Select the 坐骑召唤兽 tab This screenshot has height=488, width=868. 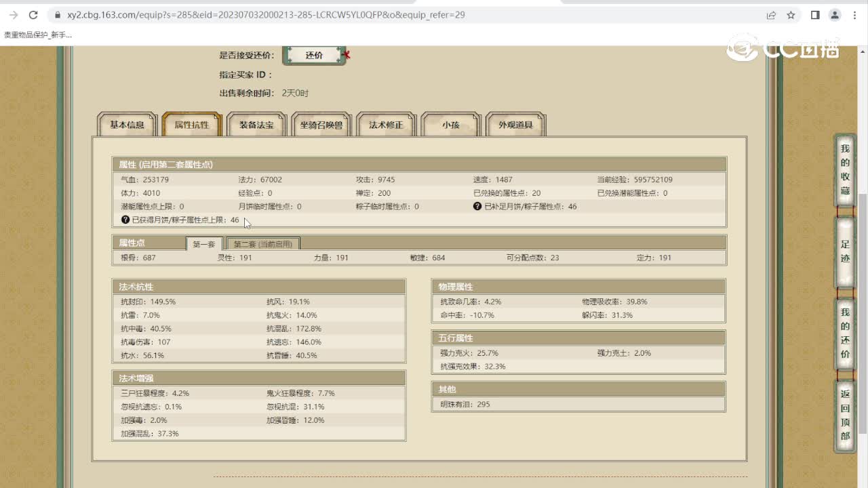point(321,125)
